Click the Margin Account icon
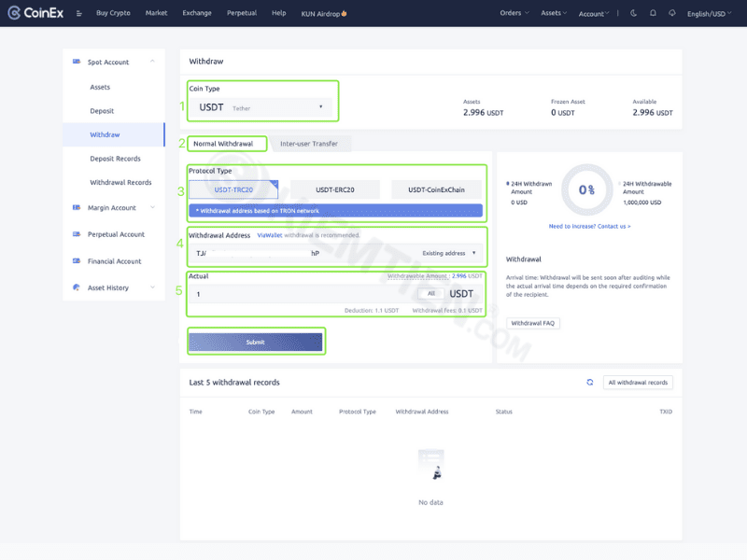 point(77,207)
